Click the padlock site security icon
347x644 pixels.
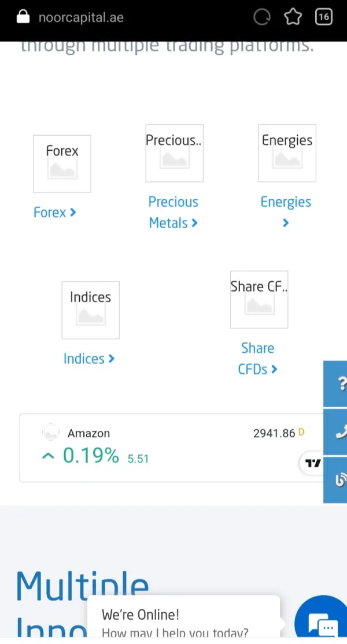pos(23,17)
